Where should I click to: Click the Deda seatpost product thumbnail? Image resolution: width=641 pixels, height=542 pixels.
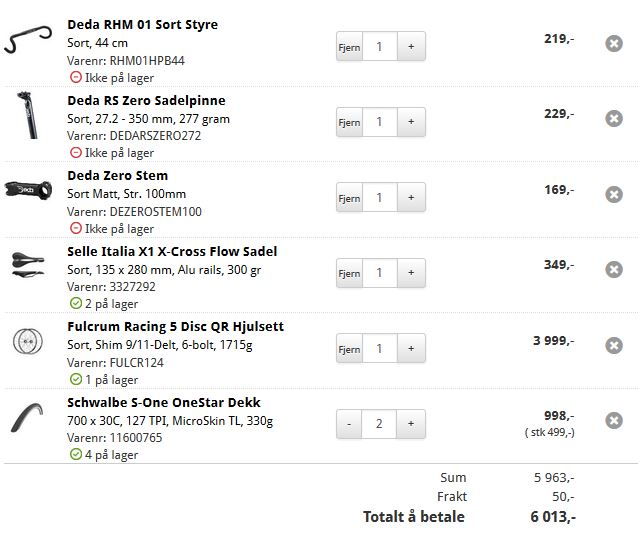click(27, 115)
